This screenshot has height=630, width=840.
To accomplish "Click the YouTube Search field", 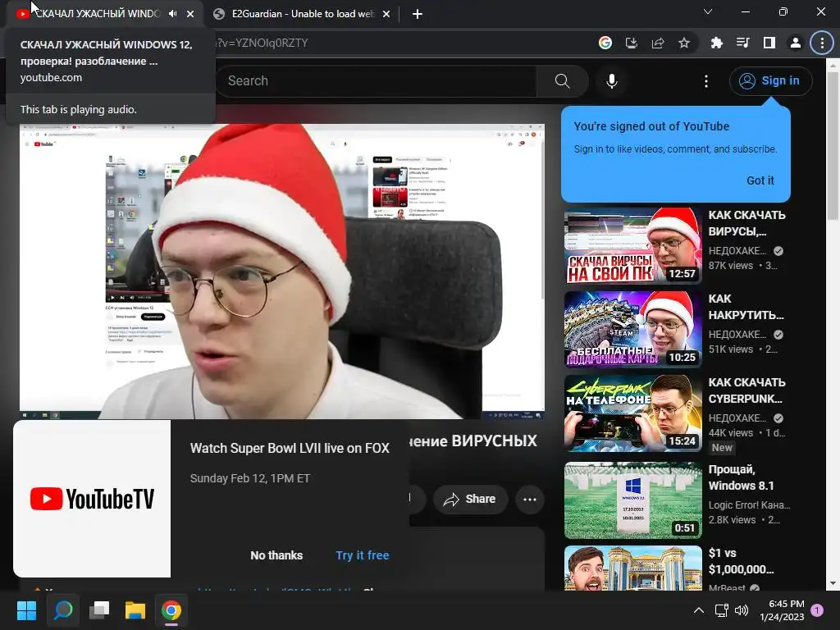I will [375, 81].
